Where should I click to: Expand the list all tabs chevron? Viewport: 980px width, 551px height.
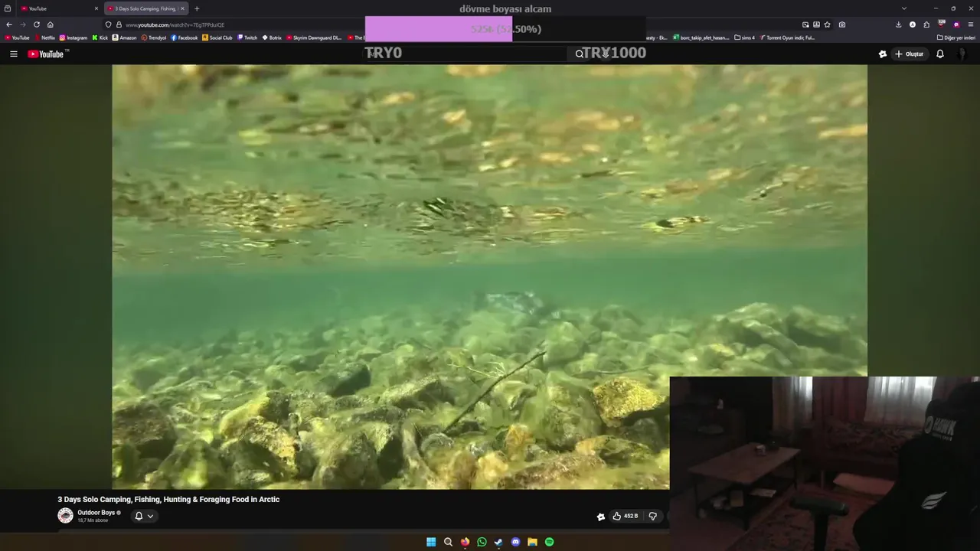click(904, 8)
